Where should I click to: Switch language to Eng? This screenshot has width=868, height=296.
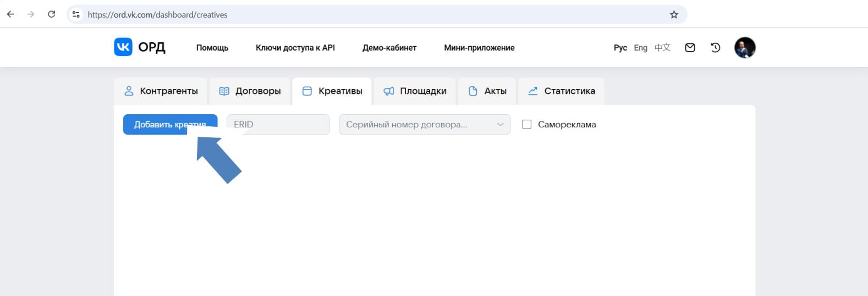click(640, 48)
